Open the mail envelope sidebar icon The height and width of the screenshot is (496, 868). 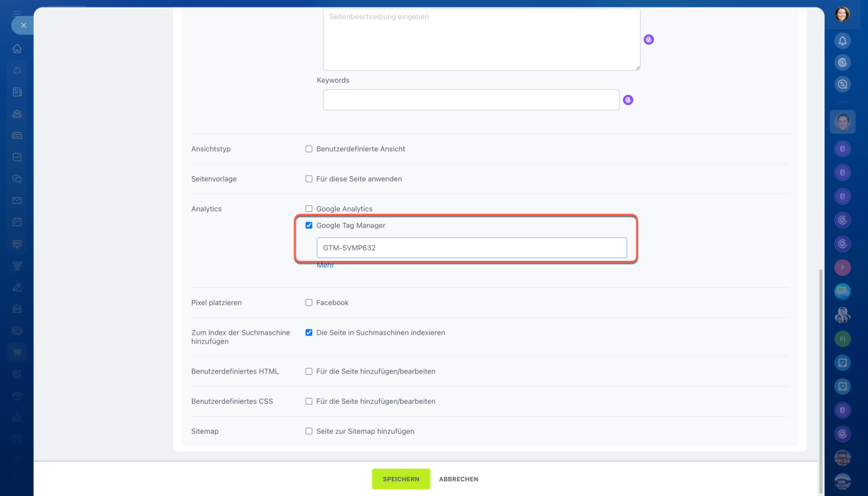[x=17, y=201]
